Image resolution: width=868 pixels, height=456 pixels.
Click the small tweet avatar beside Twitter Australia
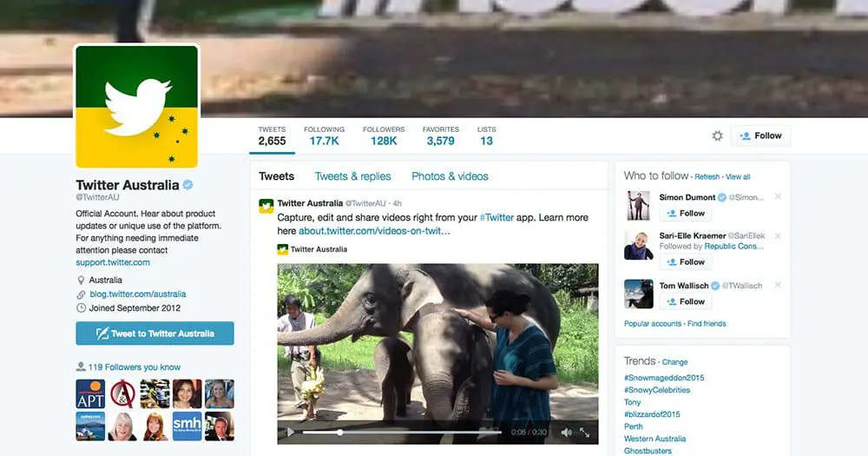click(x=266, y=206)
